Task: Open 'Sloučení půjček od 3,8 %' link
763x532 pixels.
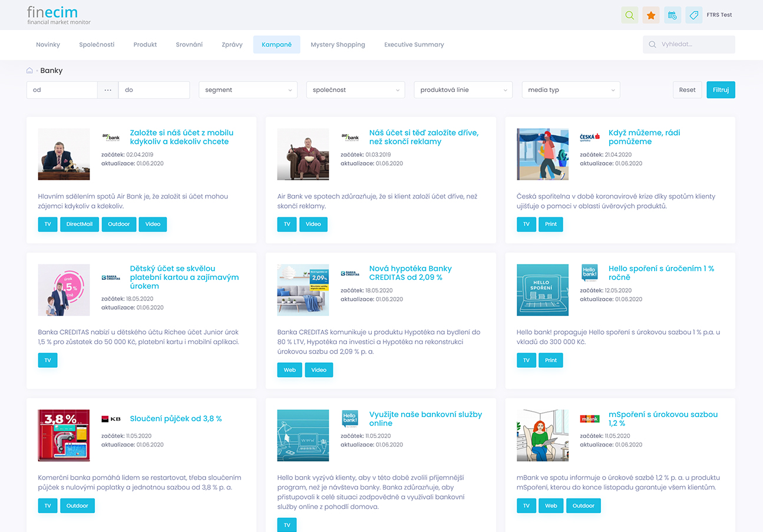Action: 176,419
